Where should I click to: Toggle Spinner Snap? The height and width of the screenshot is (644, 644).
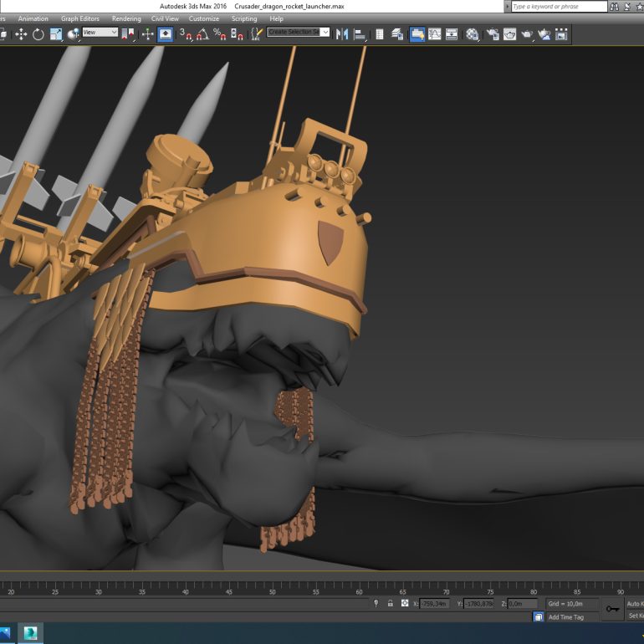tap(237, 34)
